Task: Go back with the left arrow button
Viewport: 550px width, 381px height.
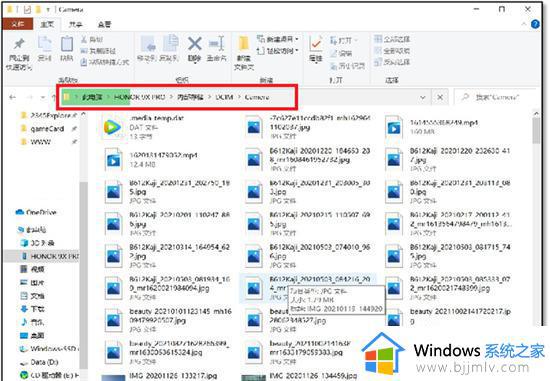Action: pos(13,97)
